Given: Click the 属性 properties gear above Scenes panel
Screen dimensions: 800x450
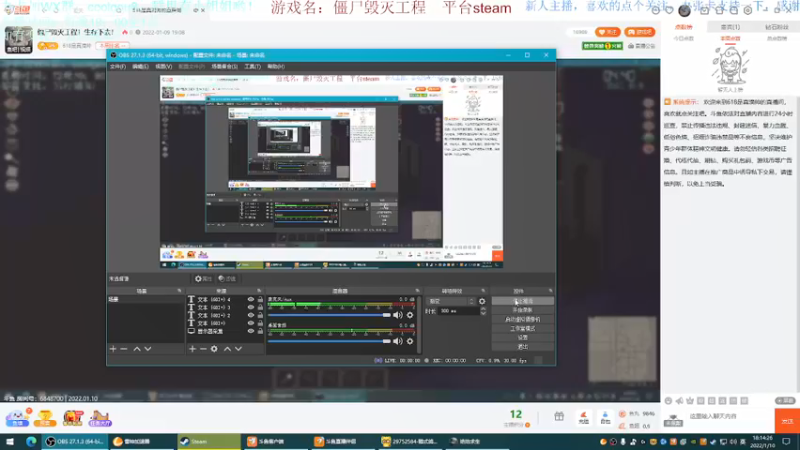Looking at the screenshot, I should (x=203, y=279).
